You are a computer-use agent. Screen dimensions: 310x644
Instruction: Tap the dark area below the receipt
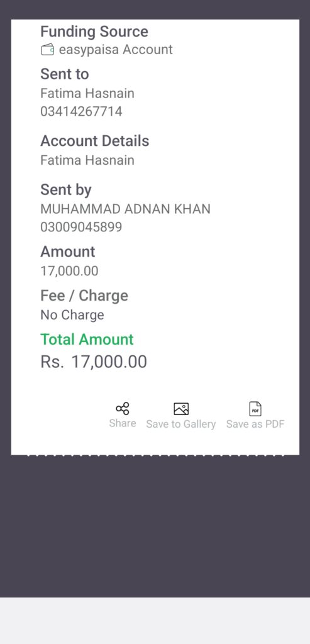[155, 526]
